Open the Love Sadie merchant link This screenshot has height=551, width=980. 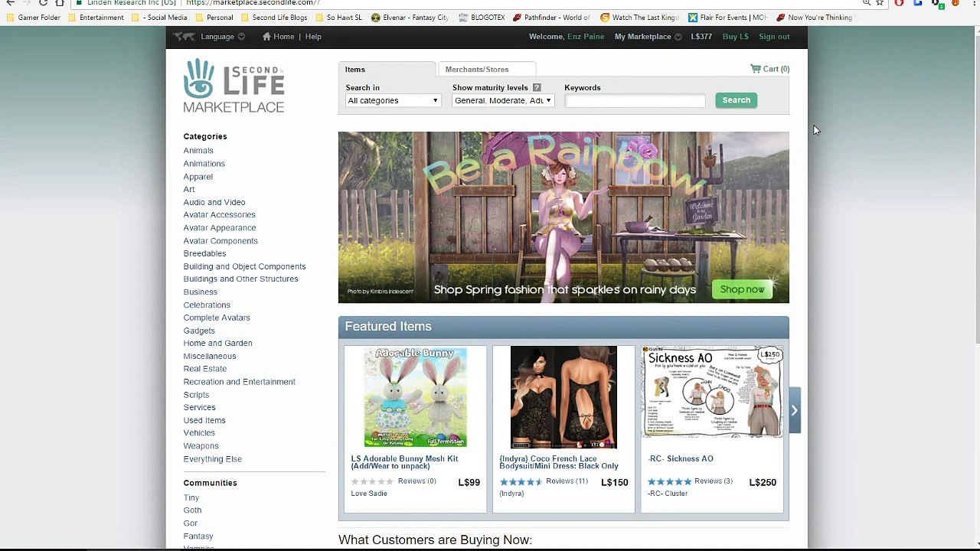coord(369,494)
